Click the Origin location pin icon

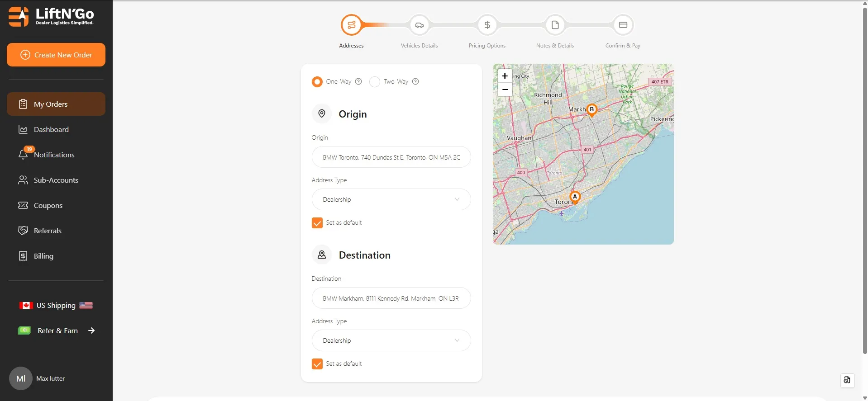[x=322, y=113]
